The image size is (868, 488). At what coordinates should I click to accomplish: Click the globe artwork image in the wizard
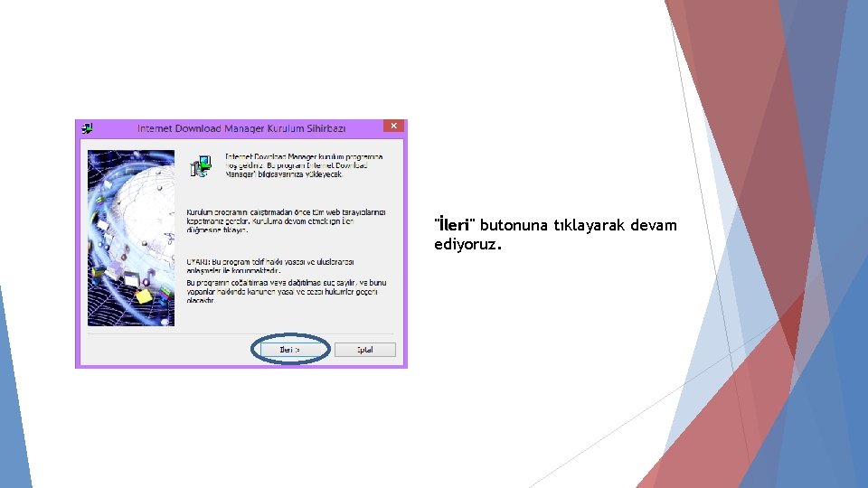click(x=131, y=238)
